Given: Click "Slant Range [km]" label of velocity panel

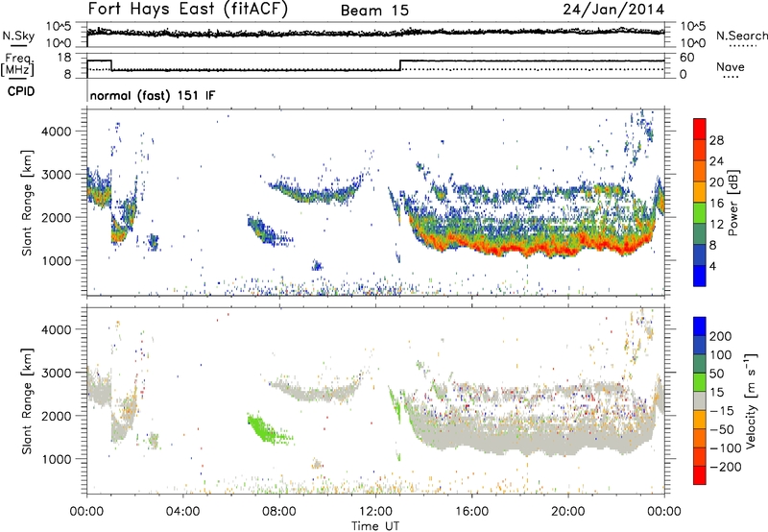Looking at the screenshot, I should pos(27,401).
